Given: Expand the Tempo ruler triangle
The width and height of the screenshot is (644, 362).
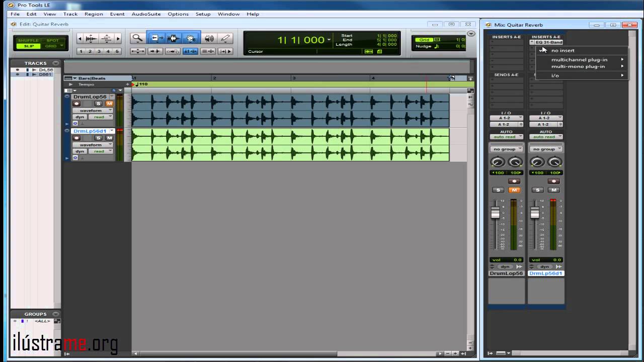Looking at the screenshot, I should (70, 84).
